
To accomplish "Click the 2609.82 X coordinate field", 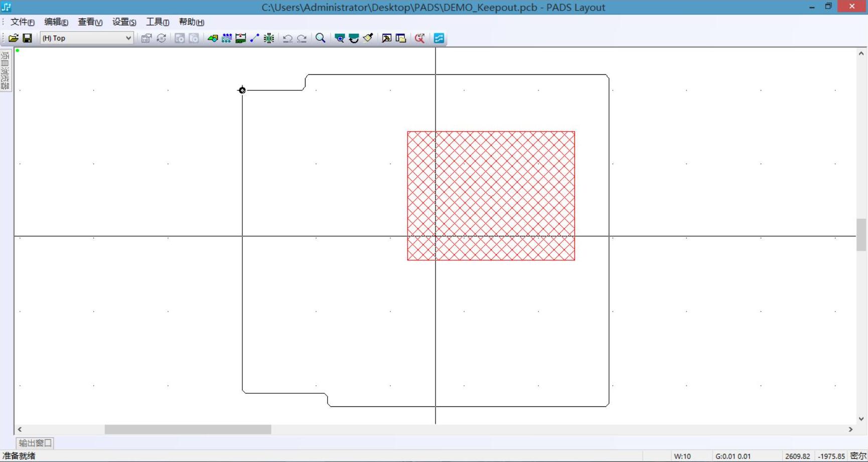I will [798, 456].
